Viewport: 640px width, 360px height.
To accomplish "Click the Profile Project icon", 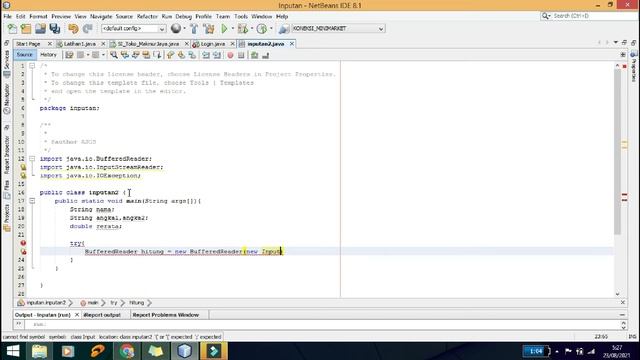I will (x=262, y=29).
